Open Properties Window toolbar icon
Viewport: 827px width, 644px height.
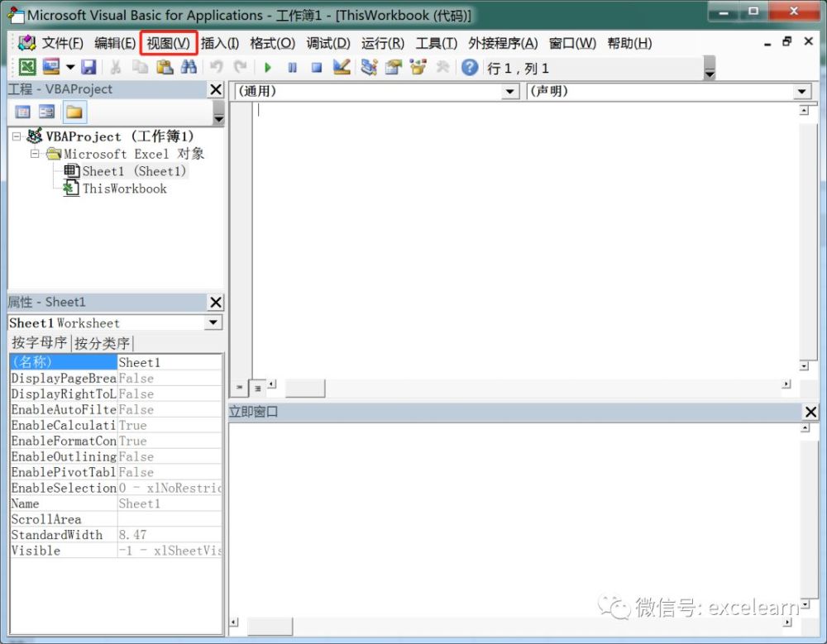(x=394, y=67)
